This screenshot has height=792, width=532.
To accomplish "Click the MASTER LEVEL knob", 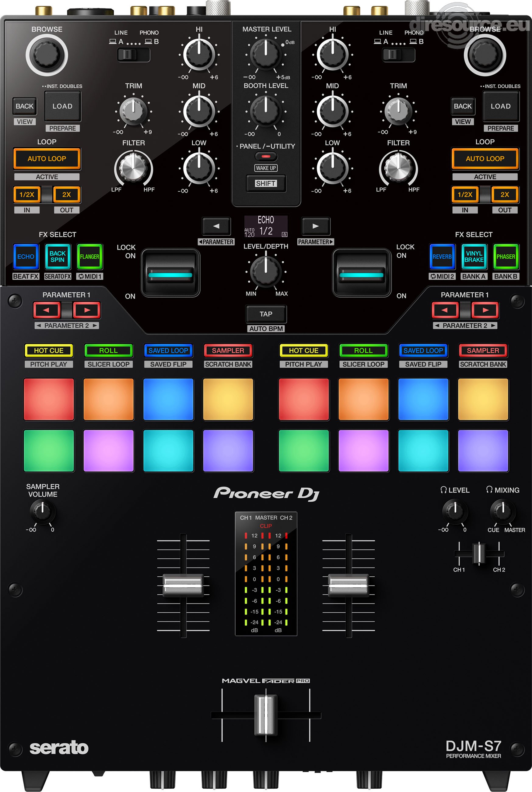I will pos(266,54).
